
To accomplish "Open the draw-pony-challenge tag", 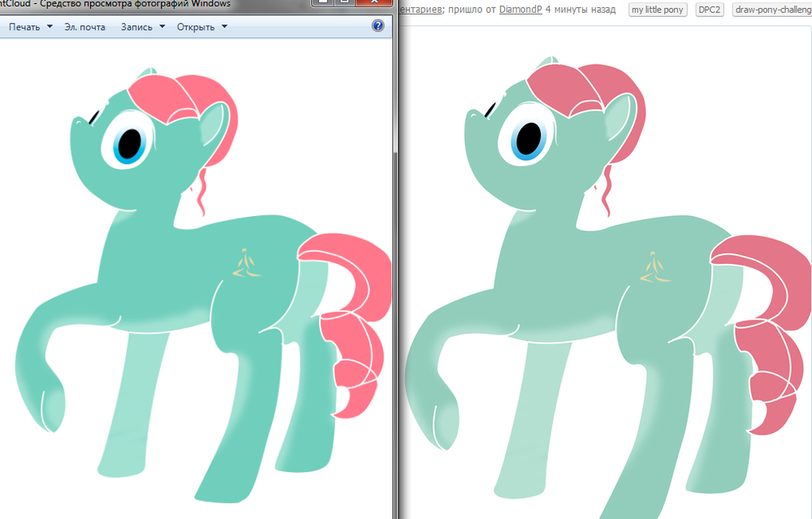I will 771,10.
